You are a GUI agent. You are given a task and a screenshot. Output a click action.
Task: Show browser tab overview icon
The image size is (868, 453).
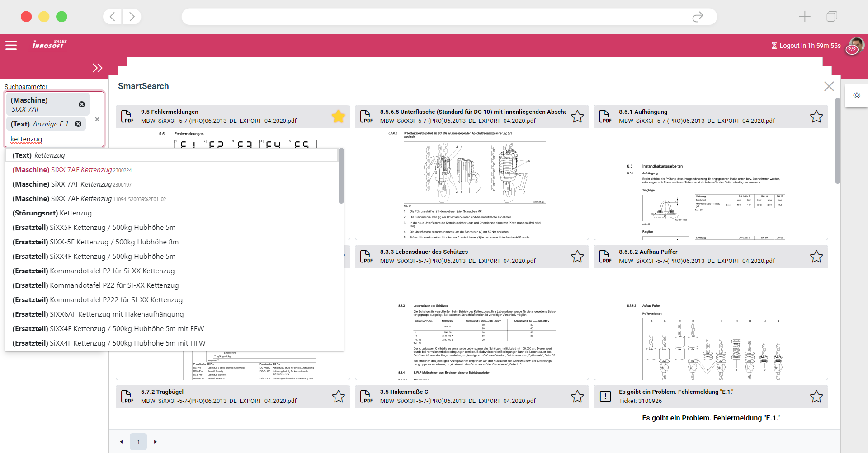click(832, 17)
